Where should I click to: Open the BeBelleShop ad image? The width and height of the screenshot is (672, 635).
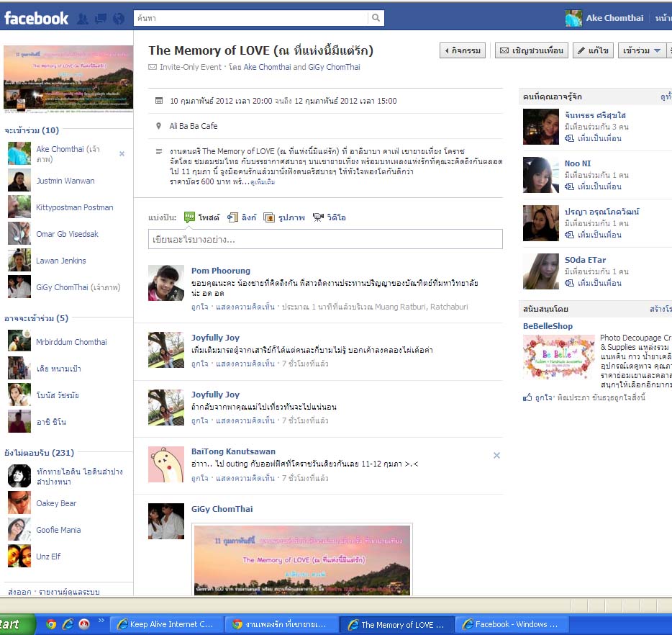(x=559, y=356)
